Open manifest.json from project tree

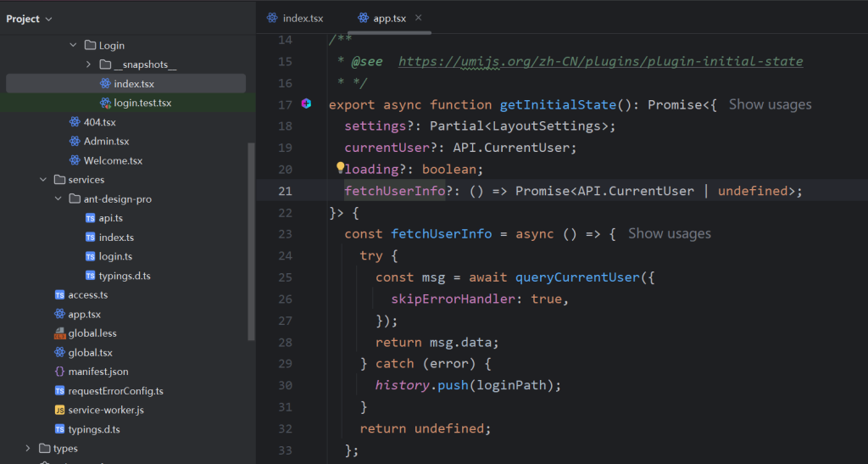tap(98, 372)
